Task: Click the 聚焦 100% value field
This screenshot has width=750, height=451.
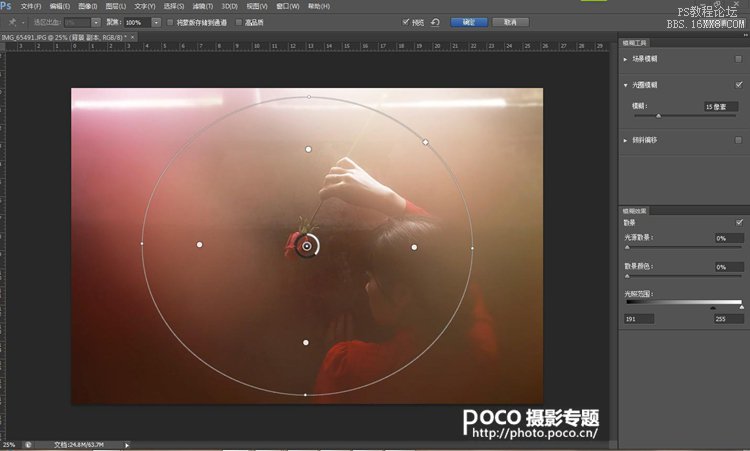Action: click(x=137, y=22)
